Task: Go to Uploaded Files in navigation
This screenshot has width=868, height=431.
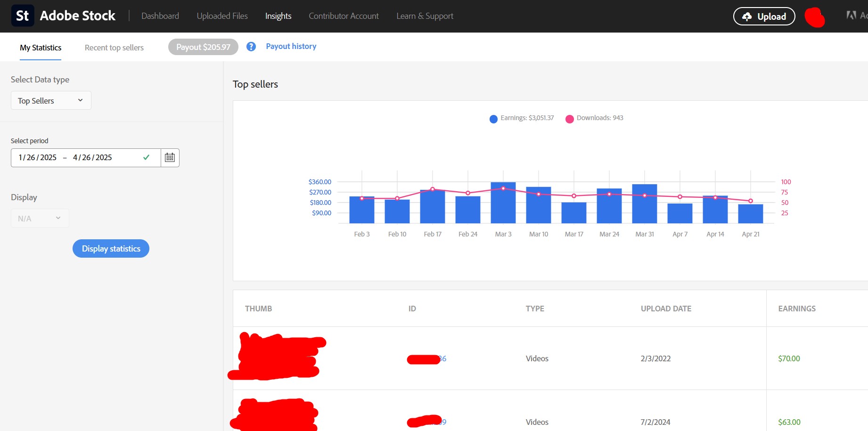Action: (222, 16)
